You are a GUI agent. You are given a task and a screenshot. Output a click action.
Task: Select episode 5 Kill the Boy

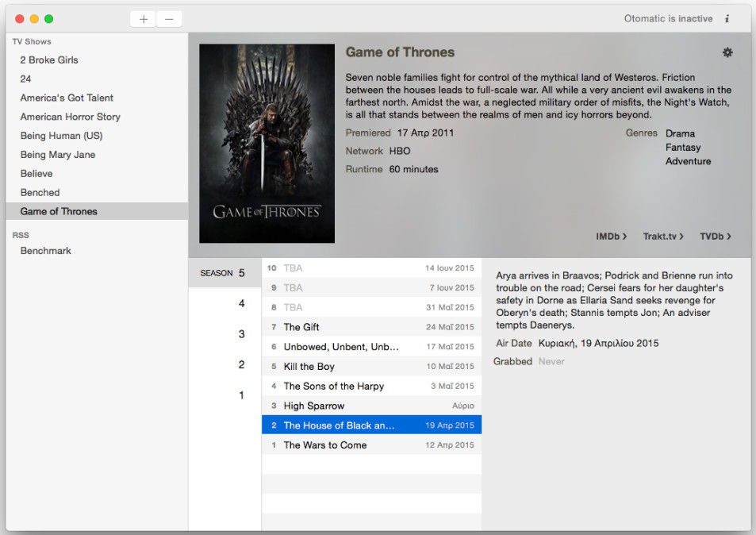(372, 366)
